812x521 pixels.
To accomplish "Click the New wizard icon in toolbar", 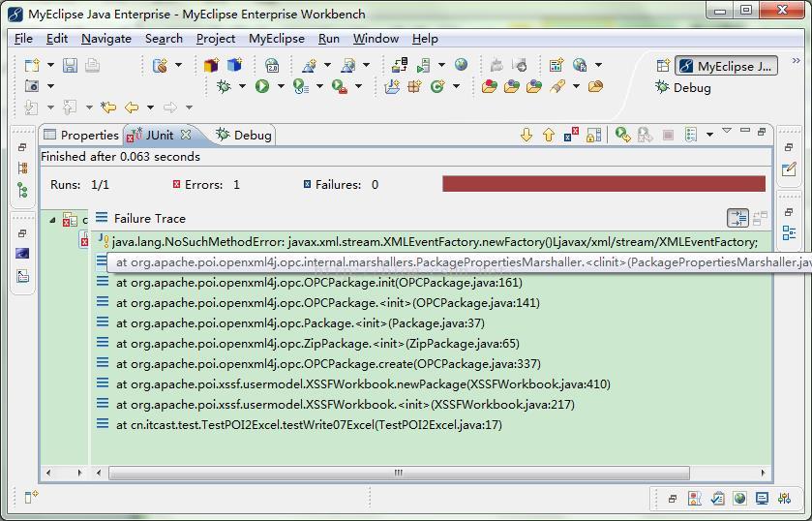I will tap(32, 65).
